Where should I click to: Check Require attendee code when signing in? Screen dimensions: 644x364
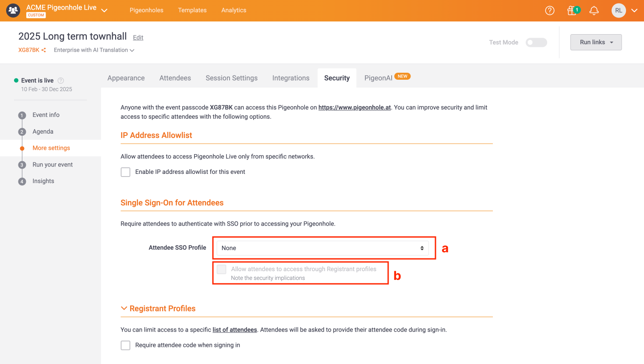126,345
